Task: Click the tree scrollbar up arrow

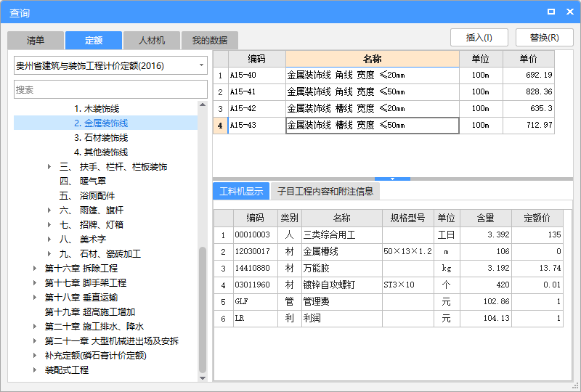Action: click(x=203, y=105)
